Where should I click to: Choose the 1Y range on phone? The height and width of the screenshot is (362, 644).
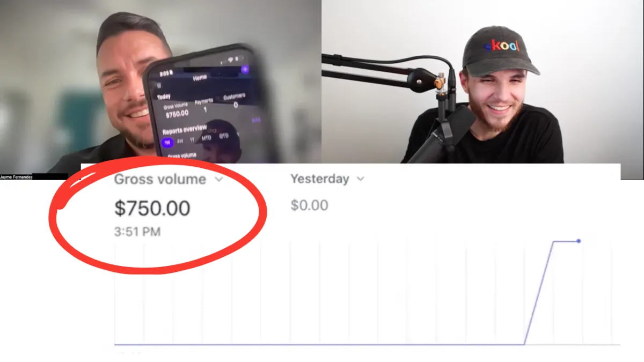[192, 139]
